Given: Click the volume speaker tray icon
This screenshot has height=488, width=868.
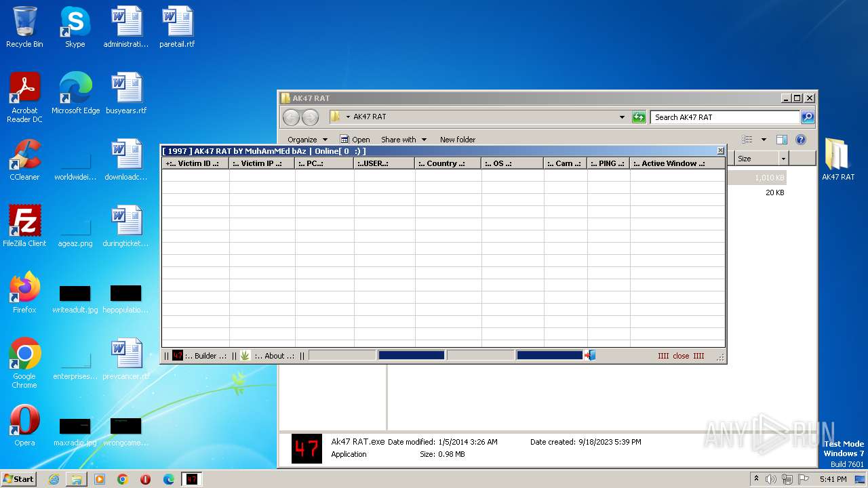Looking at the screenshot, I should (771, 479).
